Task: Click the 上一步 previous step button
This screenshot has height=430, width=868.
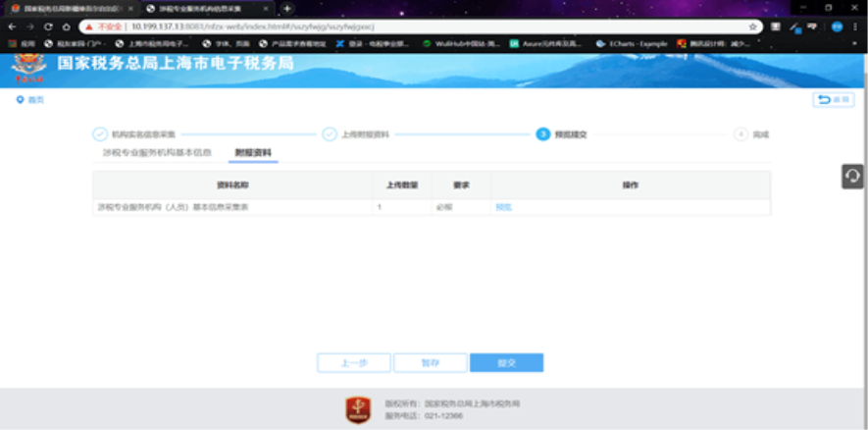Action: point(354,363)
